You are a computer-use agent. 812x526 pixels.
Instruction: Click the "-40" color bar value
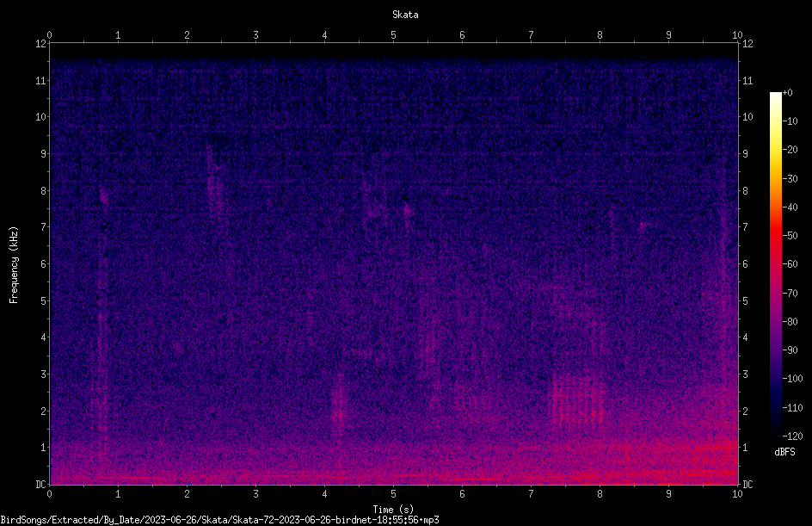click(x=790, y=207)
